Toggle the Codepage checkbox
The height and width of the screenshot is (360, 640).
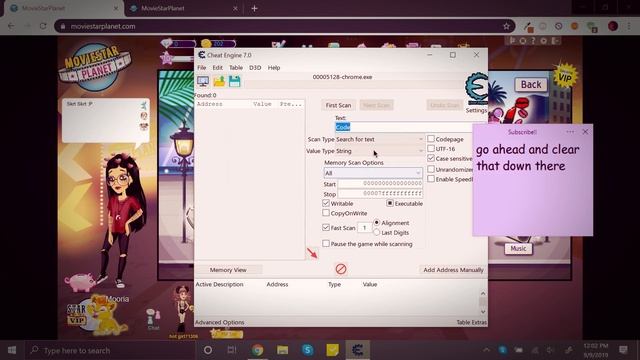click(x=431, y=139)
